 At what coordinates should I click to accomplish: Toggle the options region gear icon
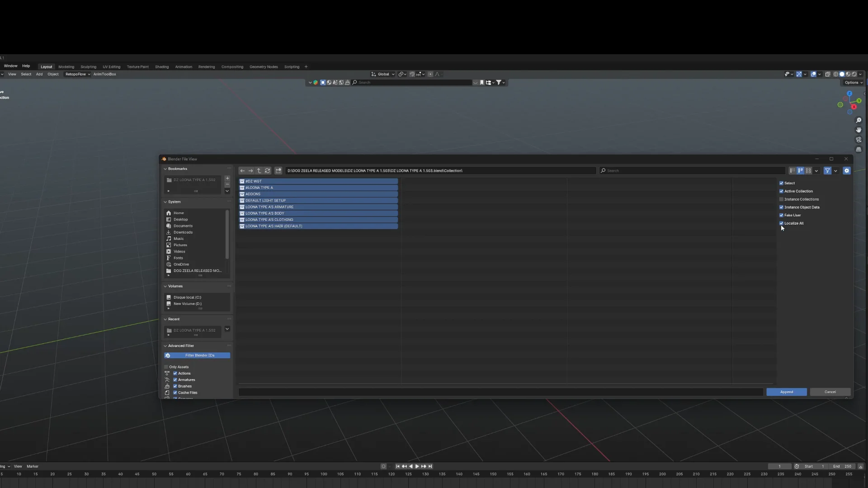tap(847, 171)
